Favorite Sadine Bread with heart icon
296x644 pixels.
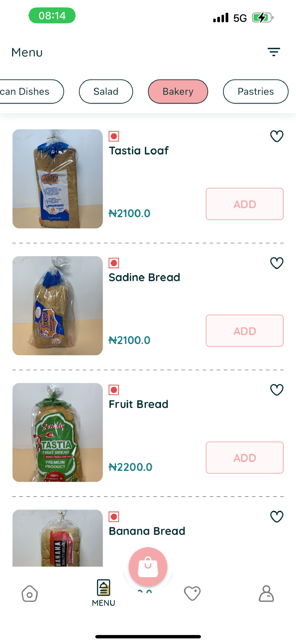[x=277, y=263]
